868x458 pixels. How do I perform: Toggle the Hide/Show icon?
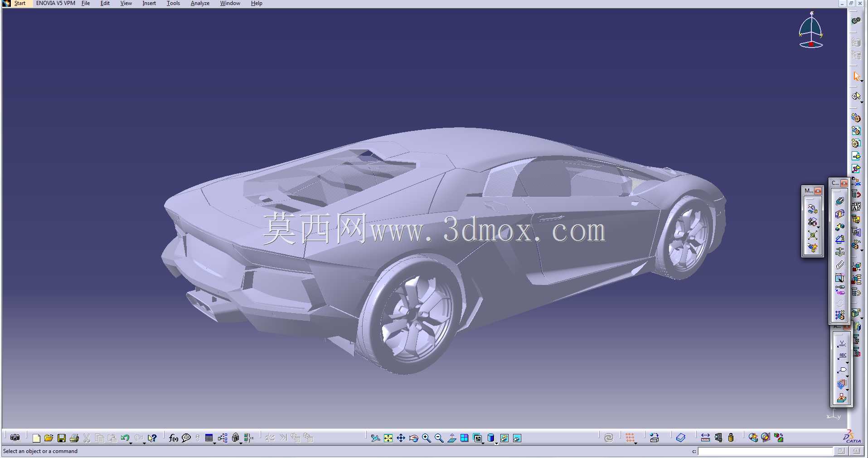(x=504, y=438)
